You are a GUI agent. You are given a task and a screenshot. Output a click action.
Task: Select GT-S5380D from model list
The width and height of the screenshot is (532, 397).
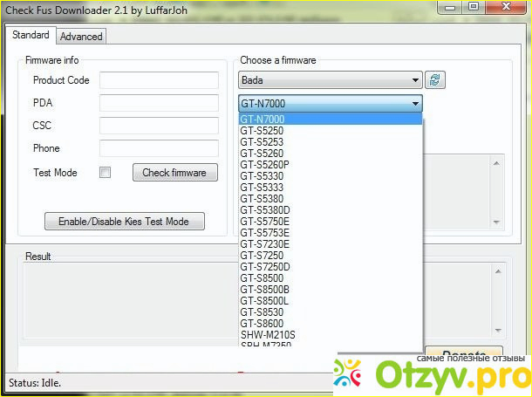coord(265,210)
